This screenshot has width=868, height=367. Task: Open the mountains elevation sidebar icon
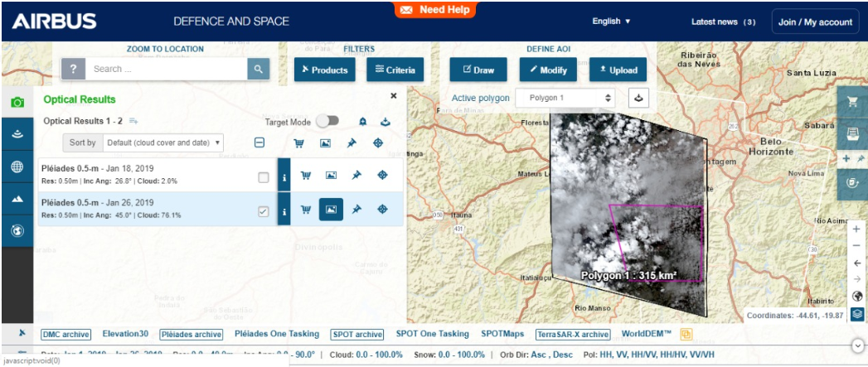pos(17,198)
